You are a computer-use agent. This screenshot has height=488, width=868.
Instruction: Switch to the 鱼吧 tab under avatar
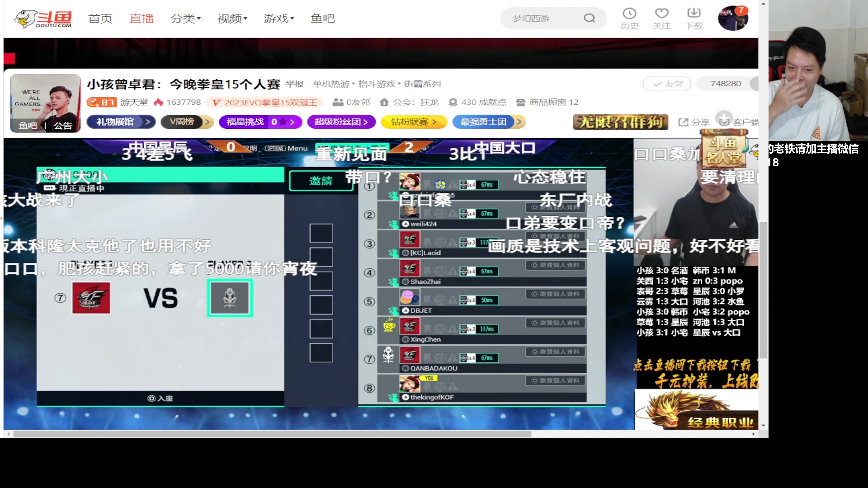click(28, 126)
